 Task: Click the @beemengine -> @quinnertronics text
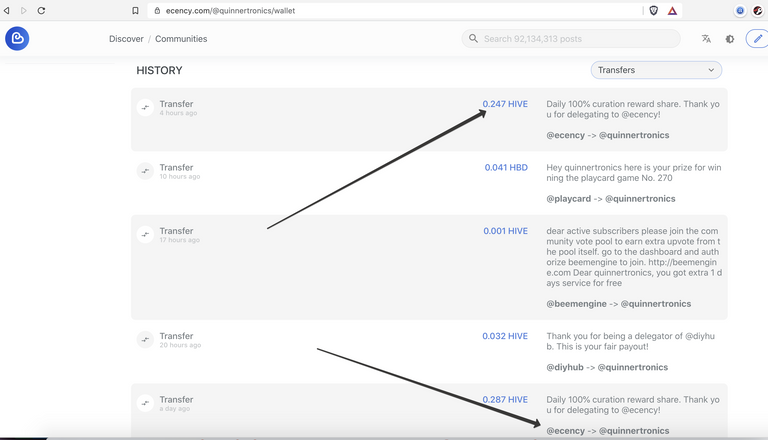click(619, 304)
